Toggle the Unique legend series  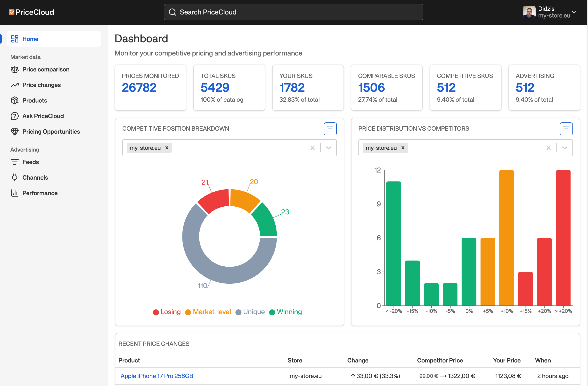[250, 312]
